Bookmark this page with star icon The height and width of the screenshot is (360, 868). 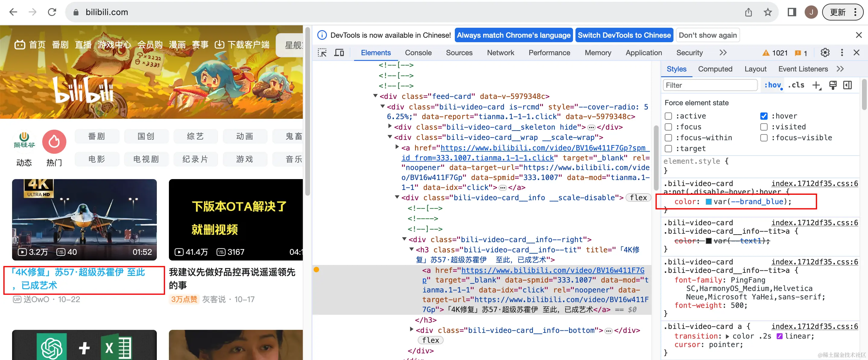tap(768, 12)
